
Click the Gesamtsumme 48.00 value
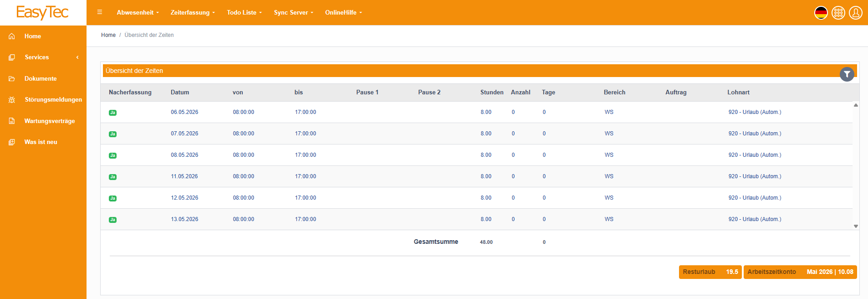[486, 242]
